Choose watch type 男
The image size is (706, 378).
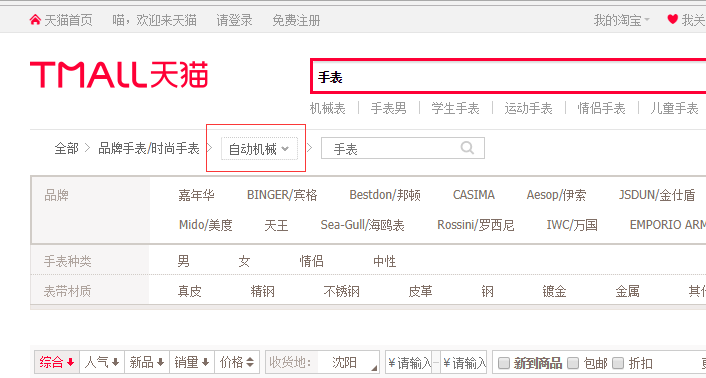tap(184, 261)
